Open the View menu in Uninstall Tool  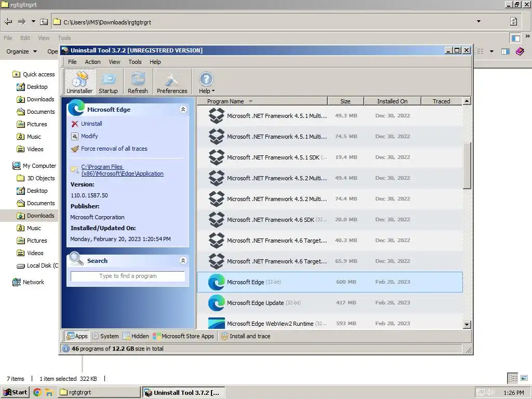114,62
